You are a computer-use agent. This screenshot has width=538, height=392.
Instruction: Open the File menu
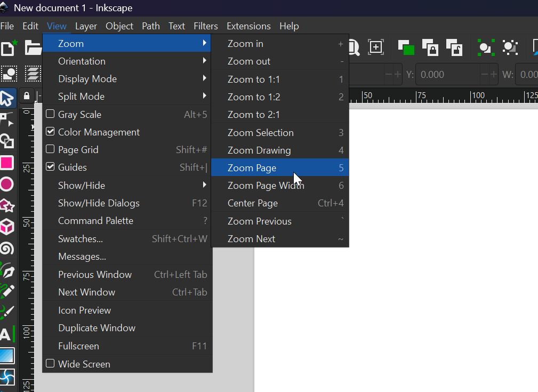[7, 26]
